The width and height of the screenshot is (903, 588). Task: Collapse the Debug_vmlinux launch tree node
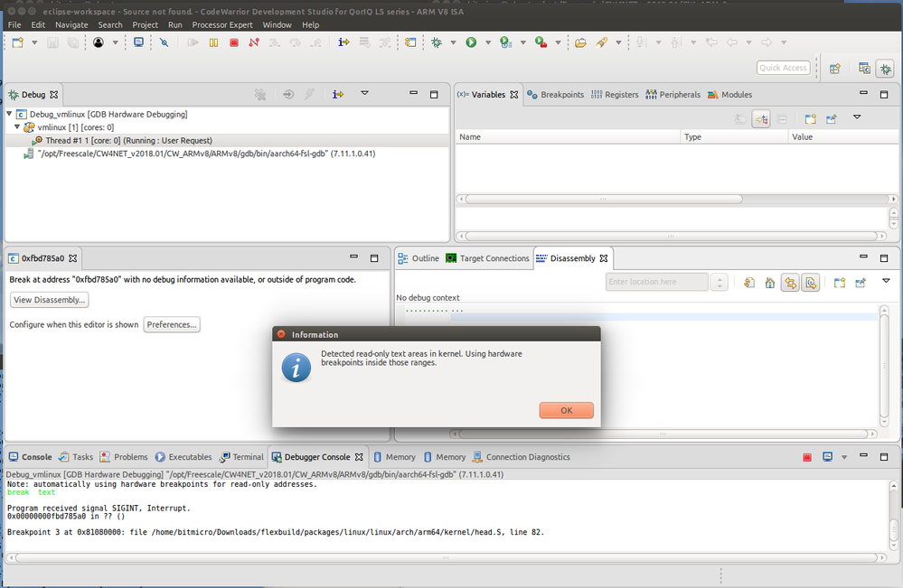[x=9, y=114]
